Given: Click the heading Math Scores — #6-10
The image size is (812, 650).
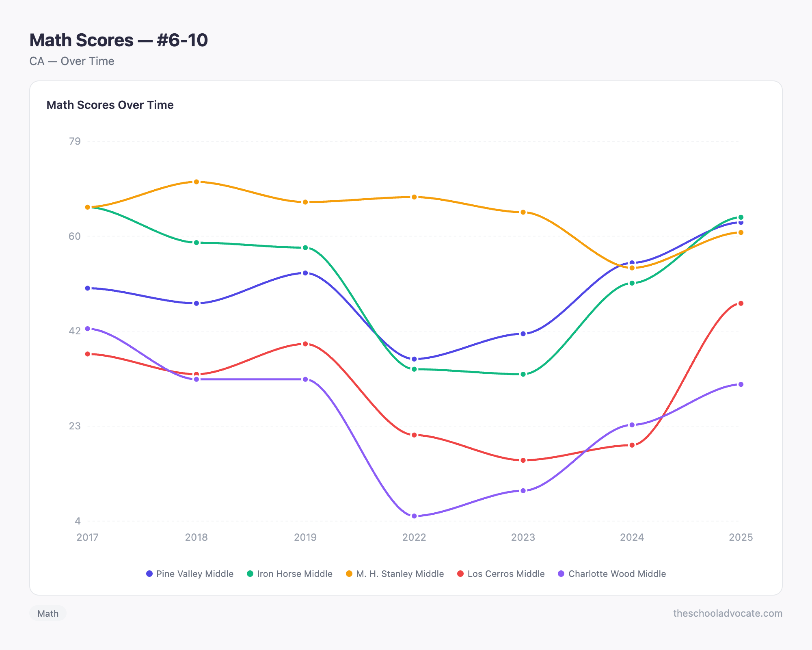Looking at the screenshot, I should 119,40.
